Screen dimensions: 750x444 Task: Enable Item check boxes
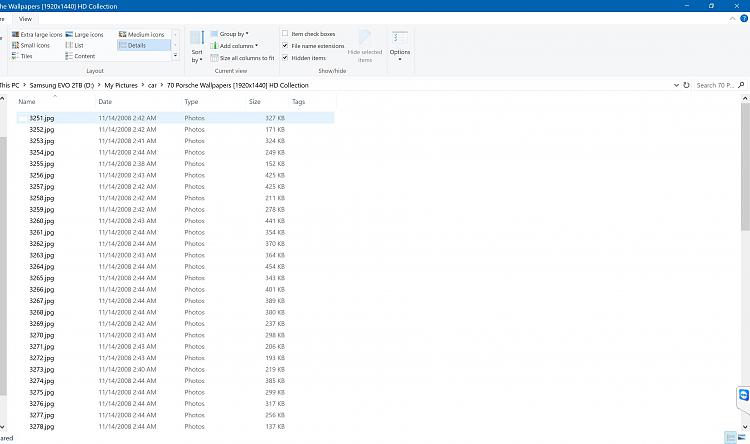coord(285,34)
